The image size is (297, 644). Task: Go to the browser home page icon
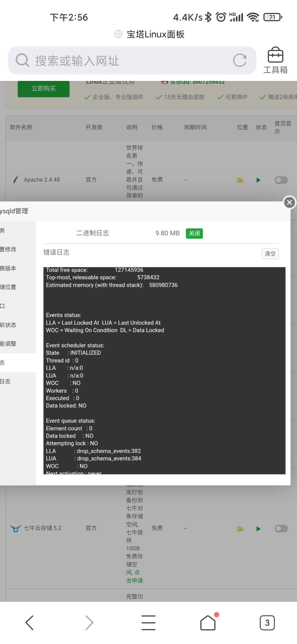208,623
